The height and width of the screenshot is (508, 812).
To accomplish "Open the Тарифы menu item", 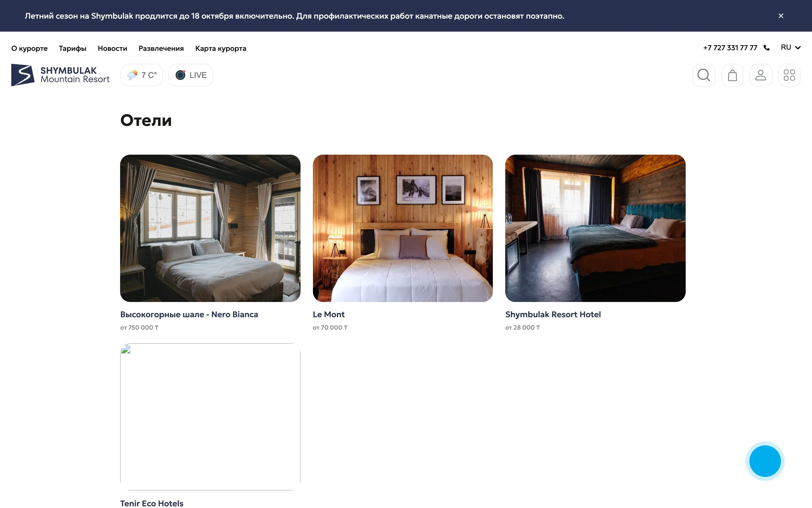I will (72, 48).
